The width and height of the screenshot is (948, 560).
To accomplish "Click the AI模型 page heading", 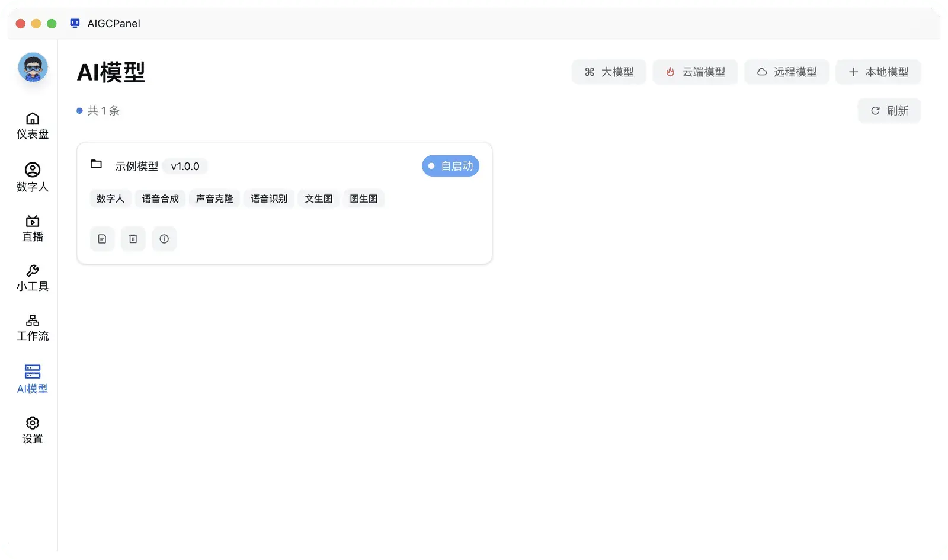I will (x=111, y=72).
